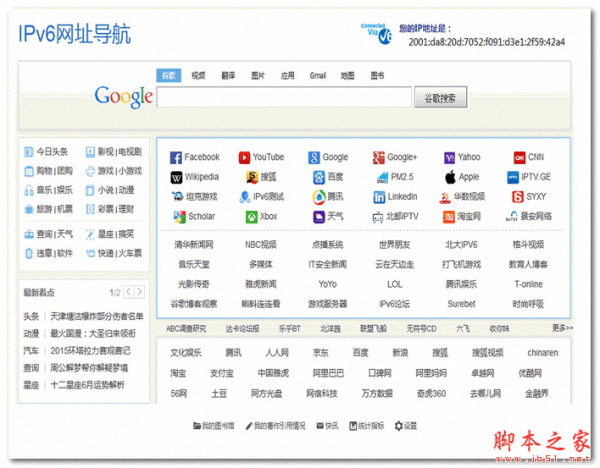Click the 音乐|娱乐 headphones icon
The image size is (600, 468).
point(29,190)
